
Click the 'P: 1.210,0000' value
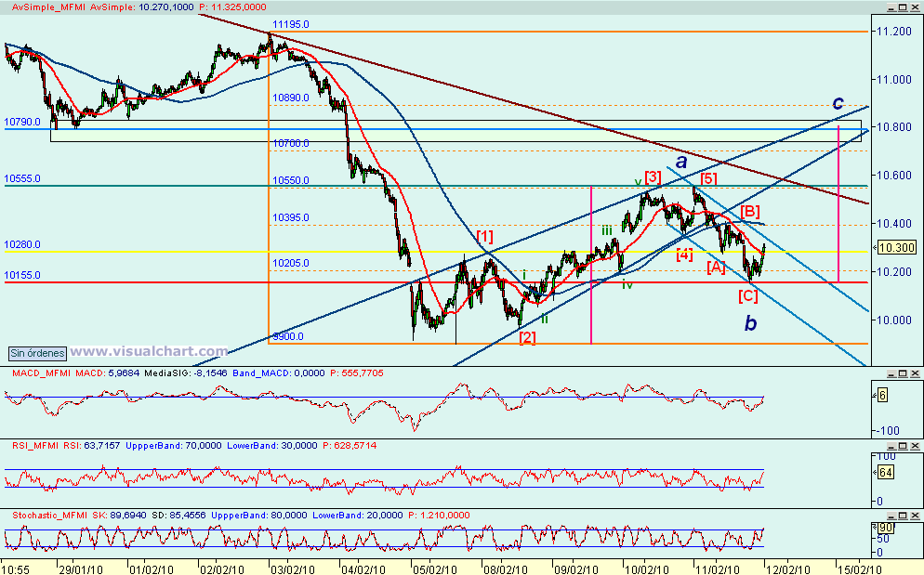click(439, 516)
